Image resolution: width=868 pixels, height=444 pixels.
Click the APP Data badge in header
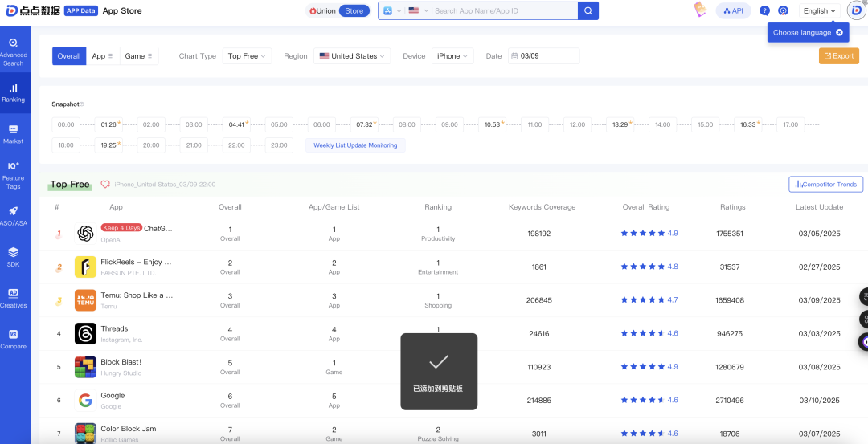81,10
